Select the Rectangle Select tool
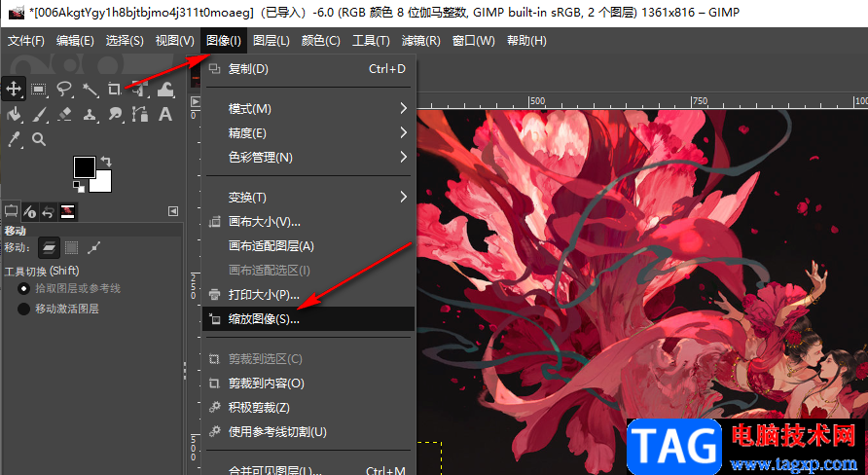This screenshot has width=868, height=475. [x=39, y=89]
